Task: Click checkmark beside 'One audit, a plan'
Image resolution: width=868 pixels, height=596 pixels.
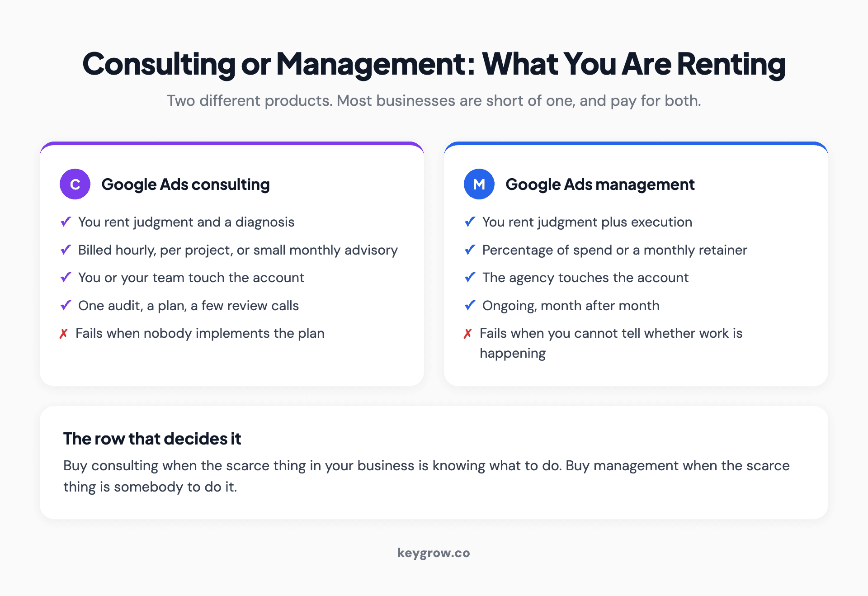Action: click(66, 305)
